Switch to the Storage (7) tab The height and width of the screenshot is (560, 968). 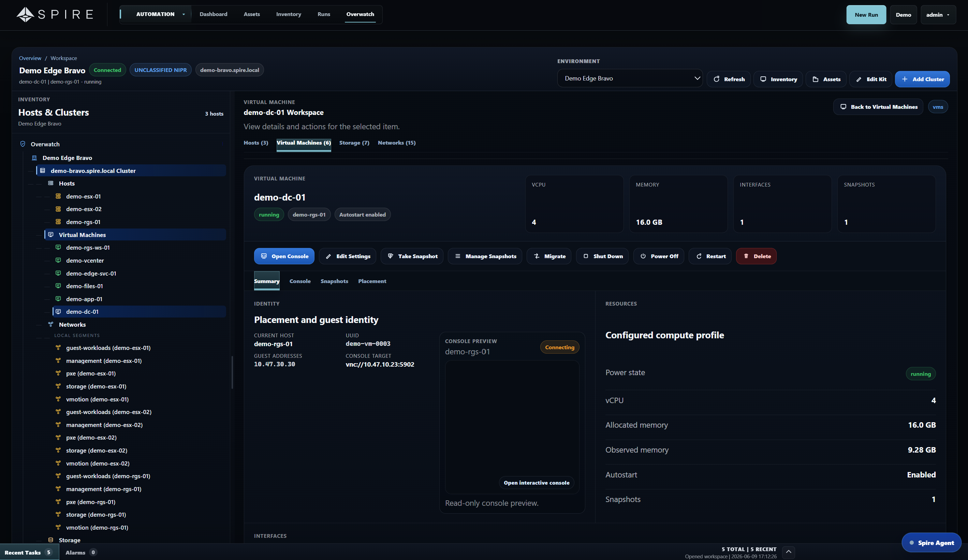(x=354, y=143)
